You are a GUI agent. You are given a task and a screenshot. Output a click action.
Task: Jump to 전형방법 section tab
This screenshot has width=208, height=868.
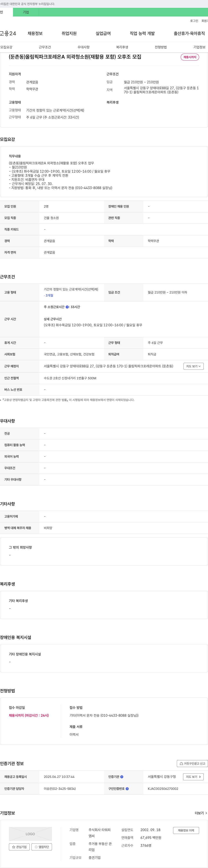[x=161, y=47]
